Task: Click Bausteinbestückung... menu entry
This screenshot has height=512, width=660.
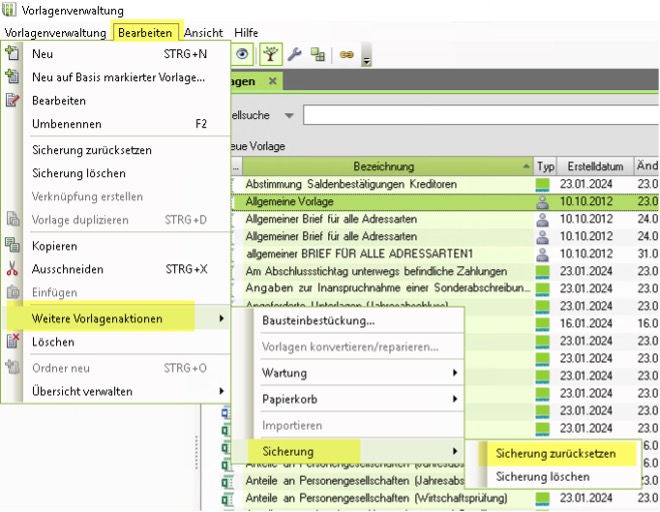Action: coord(318,321)
